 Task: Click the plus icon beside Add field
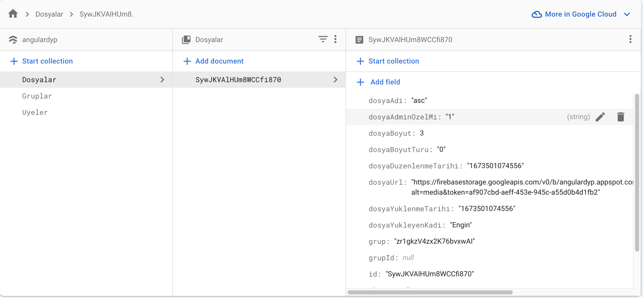(360, 82)
